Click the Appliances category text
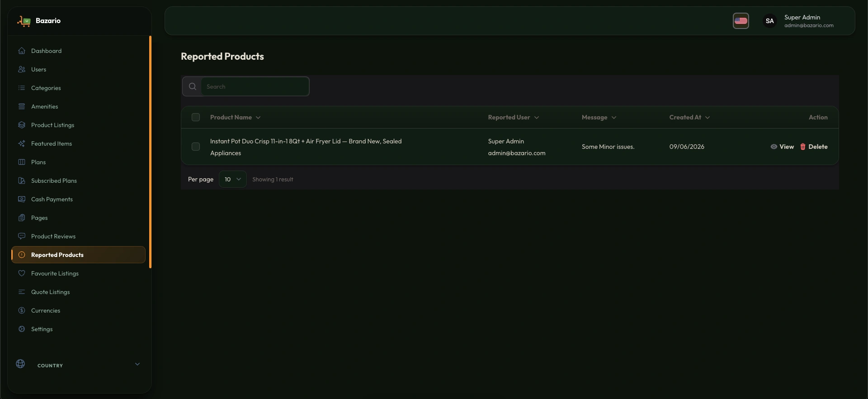 pos(226,153)
